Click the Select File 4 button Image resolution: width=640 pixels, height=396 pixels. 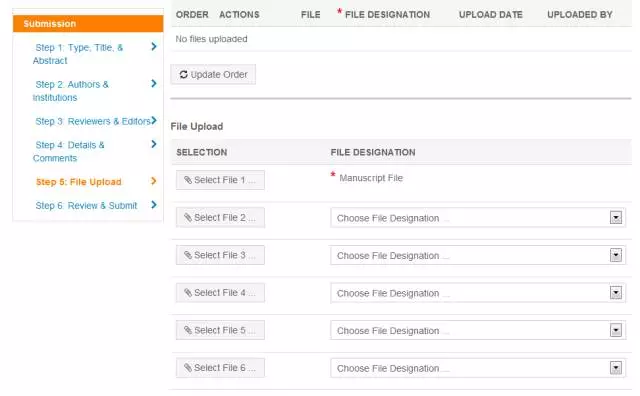(220, 293)
